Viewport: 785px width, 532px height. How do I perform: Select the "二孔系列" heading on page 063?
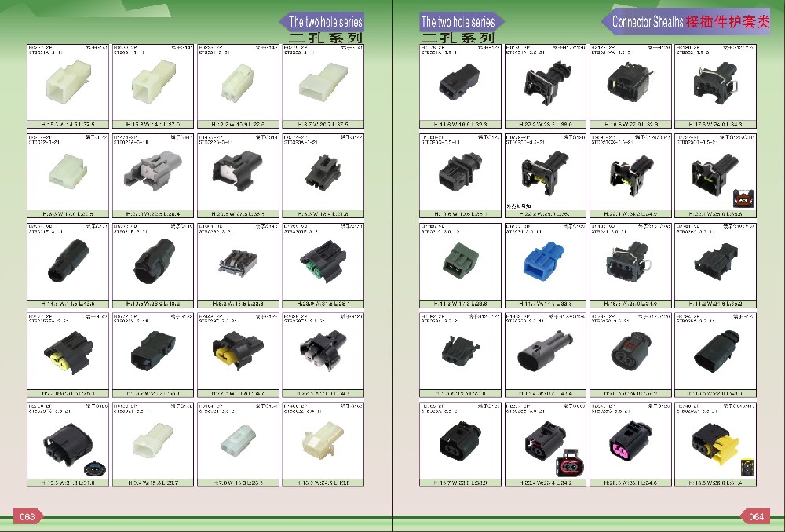tap(326, 38)
